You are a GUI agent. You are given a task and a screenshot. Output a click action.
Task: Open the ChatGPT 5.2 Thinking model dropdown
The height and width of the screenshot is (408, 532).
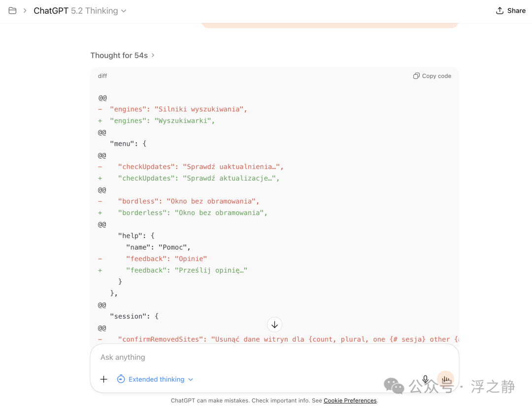click(80, 11)
